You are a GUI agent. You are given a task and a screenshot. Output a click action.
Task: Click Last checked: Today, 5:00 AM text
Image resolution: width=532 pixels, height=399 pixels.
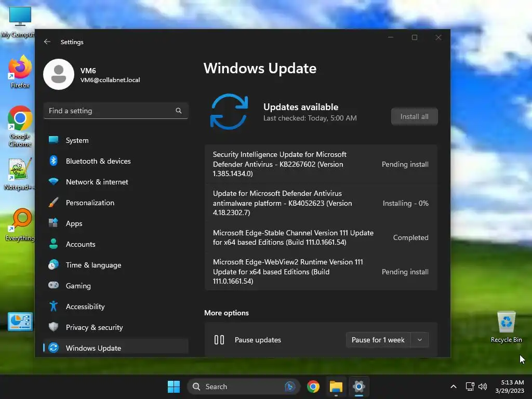click(310, 118)
